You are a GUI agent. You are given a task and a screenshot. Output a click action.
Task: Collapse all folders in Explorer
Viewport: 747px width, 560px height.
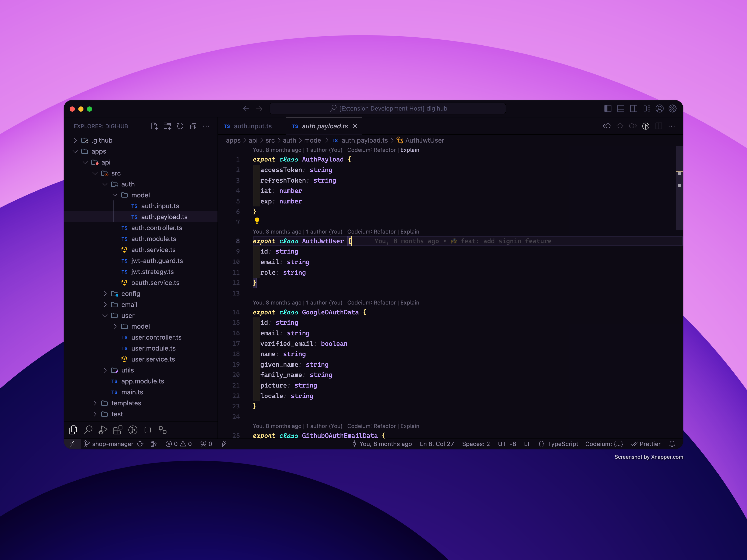[x=193, y=126]
